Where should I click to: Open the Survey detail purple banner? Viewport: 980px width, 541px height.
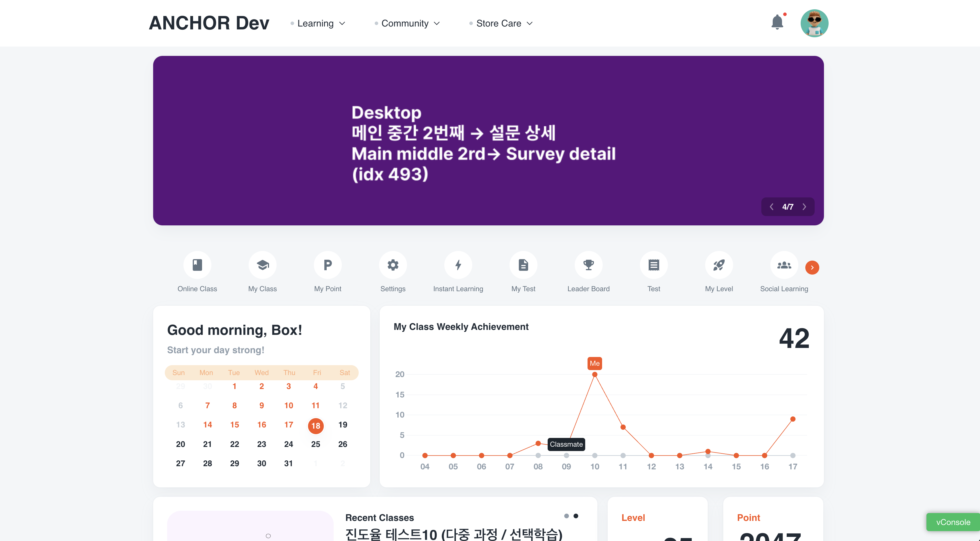488,140
